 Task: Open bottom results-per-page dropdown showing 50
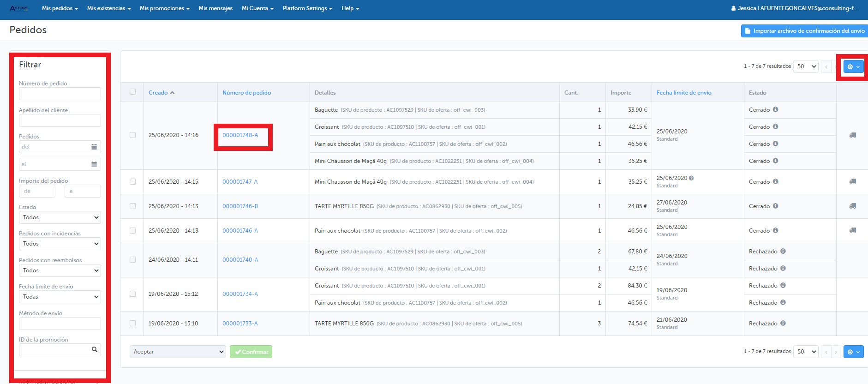(806, 352)
